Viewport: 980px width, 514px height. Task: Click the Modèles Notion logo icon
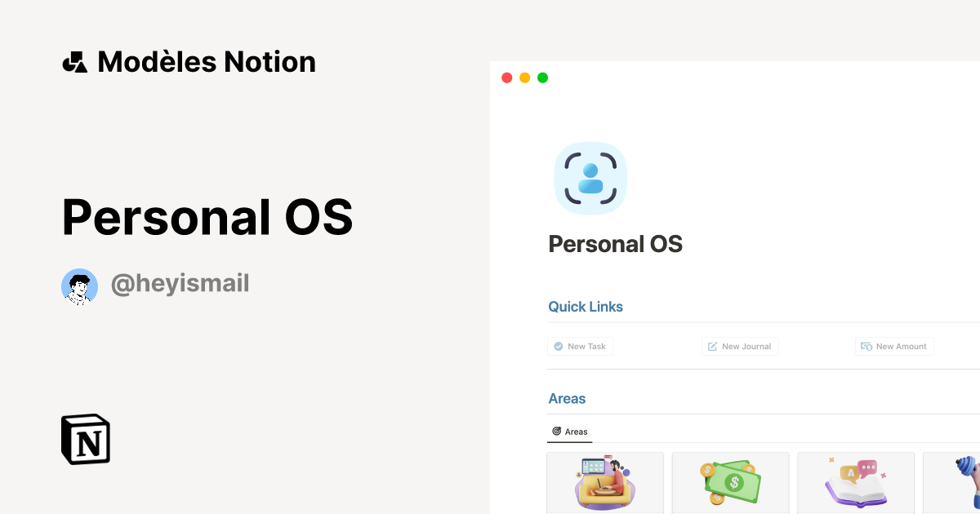pos(74,61)
